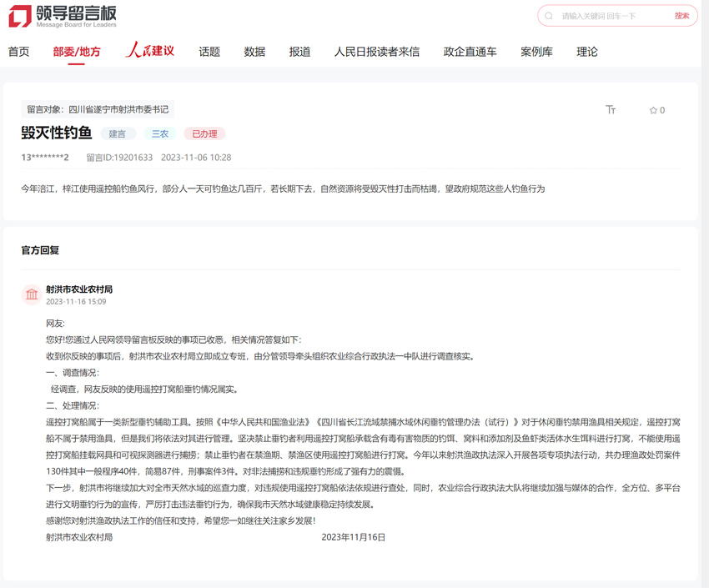Screen dimensions: 709x588
Task: Switch to the 首页 tab
Action: tap(18, 51)
